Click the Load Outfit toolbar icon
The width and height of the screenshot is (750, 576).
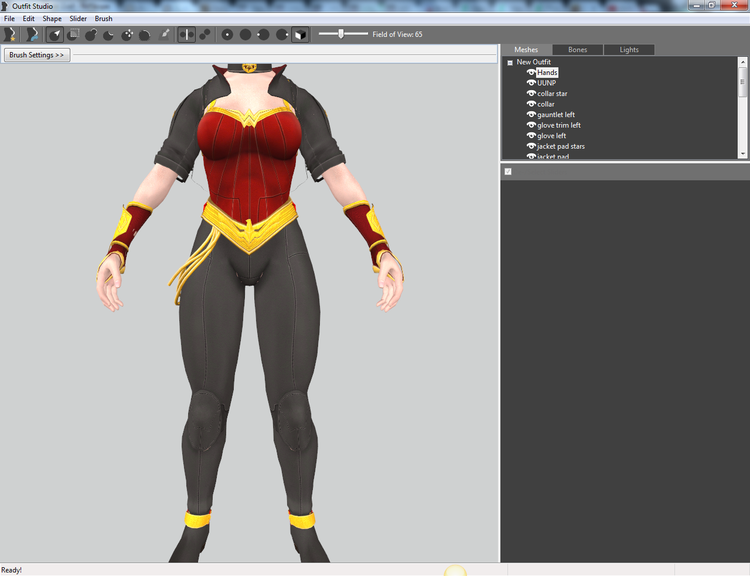click(32, 34)
